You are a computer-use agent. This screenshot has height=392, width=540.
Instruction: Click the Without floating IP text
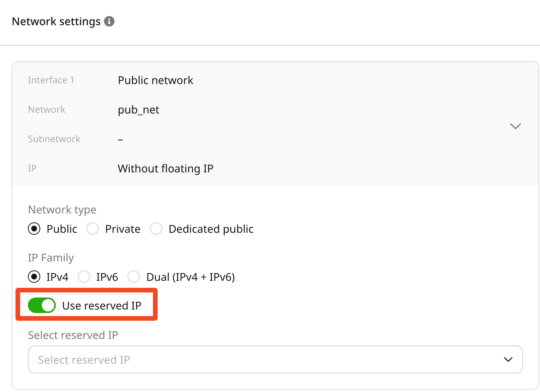165,168
